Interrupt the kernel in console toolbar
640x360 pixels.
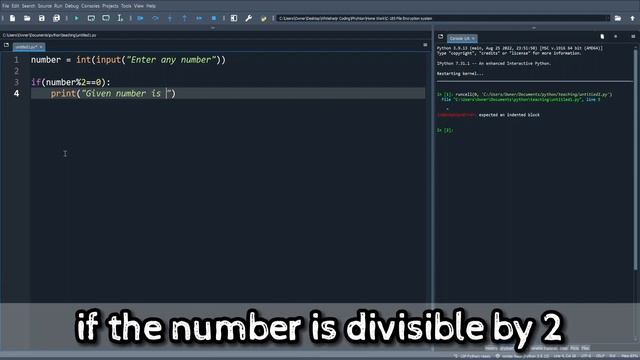pyautogui.click(x=616, y=37)
